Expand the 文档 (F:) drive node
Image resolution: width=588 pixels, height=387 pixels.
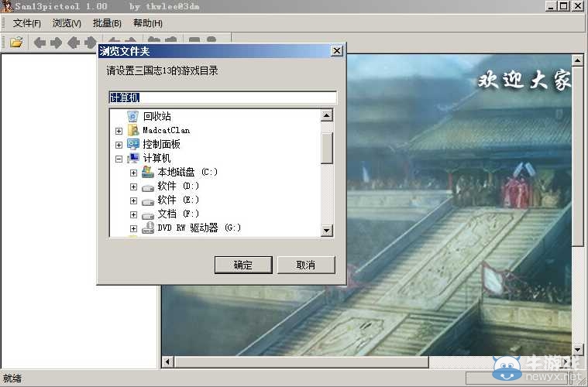pyautogui.click(x=133, y=214)
